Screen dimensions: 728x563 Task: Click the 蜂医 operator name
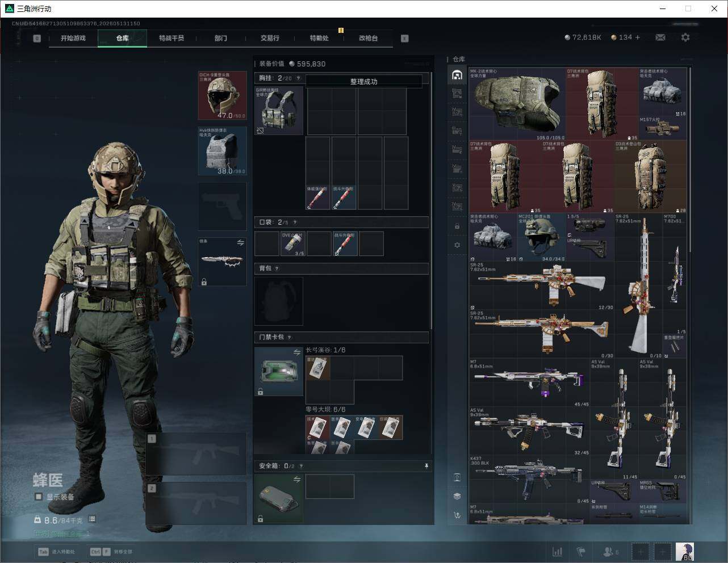[x=48, y=480]
